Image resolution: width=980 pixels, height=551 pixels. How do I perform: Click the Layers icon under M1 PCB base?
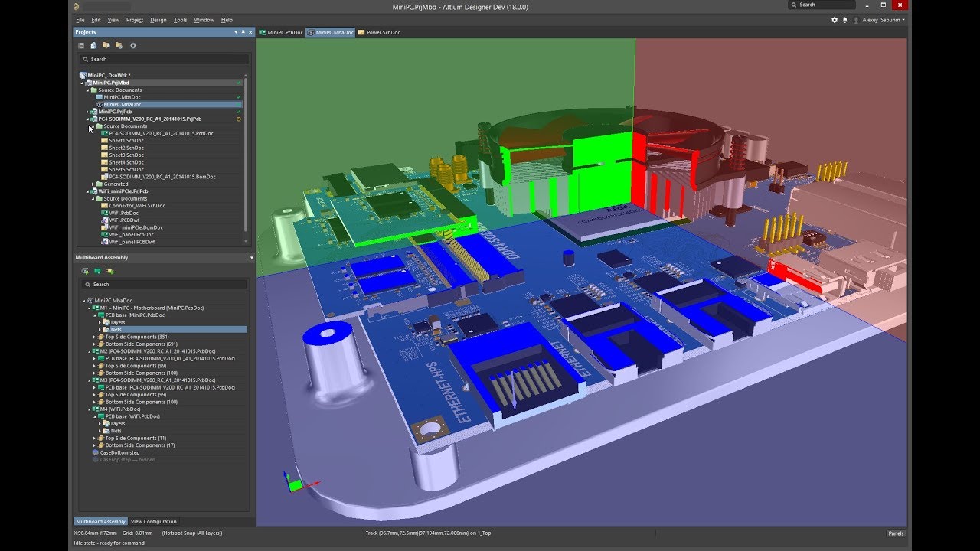pyautogui.click(x=106, y=322)
